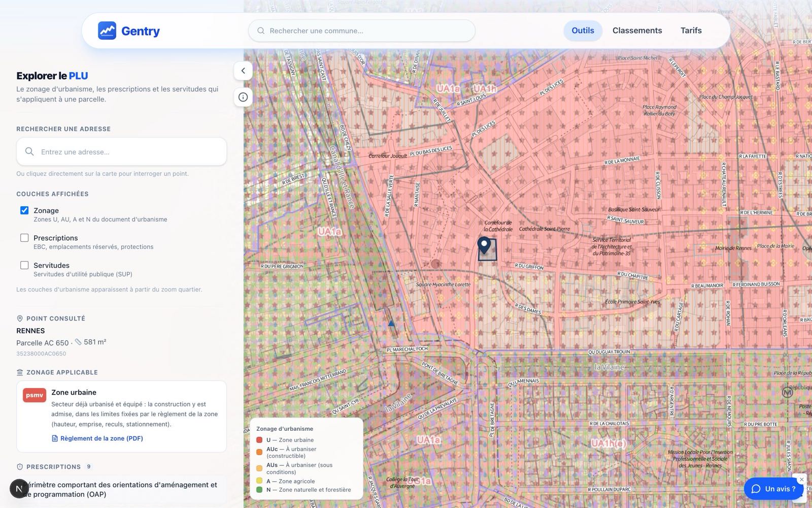812x508 pixels.
Task: Click the Gentry logo icon
Action: (107, 31)
